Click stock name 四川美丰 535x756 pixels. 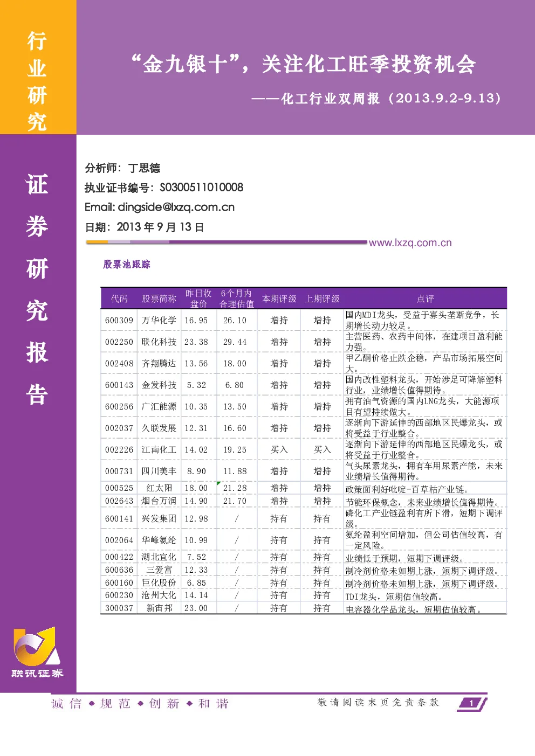pyautogui.click(x=159, y=471)
